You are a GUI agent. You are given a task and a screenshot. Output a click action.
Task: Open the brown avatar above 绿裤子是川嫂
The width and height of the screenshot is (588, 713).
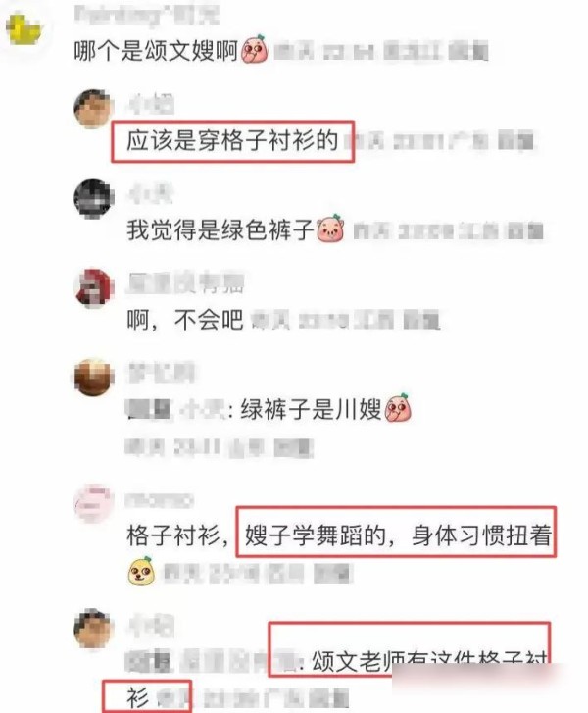tap(93, 378)
